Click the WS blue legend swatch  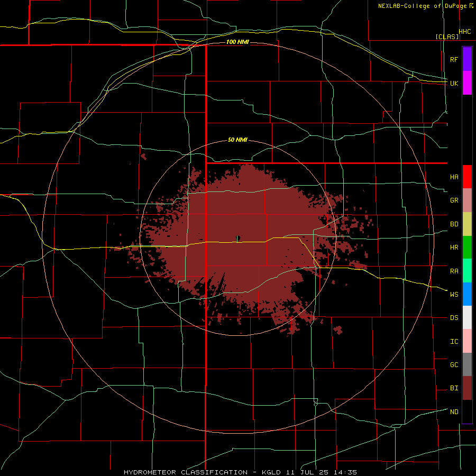tap(467, 294)
